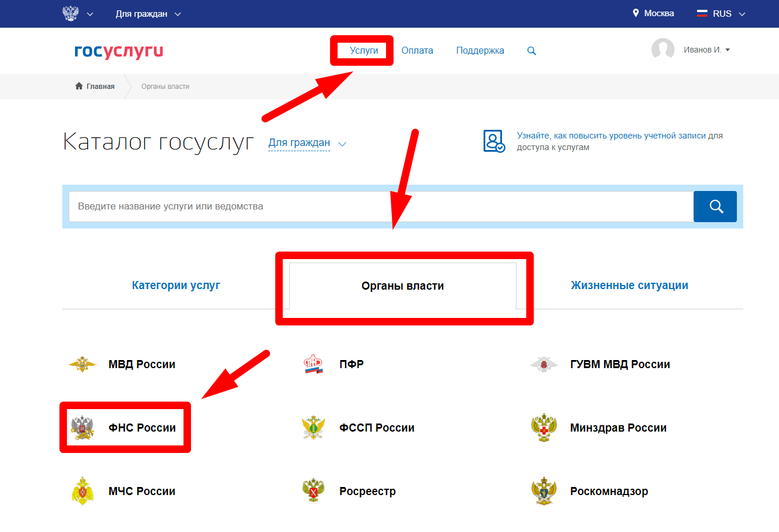Click the Минздрав России emblem icon
Image resolution: width=779 pixels, height=532 pixels.
click(x=544, y=428)
